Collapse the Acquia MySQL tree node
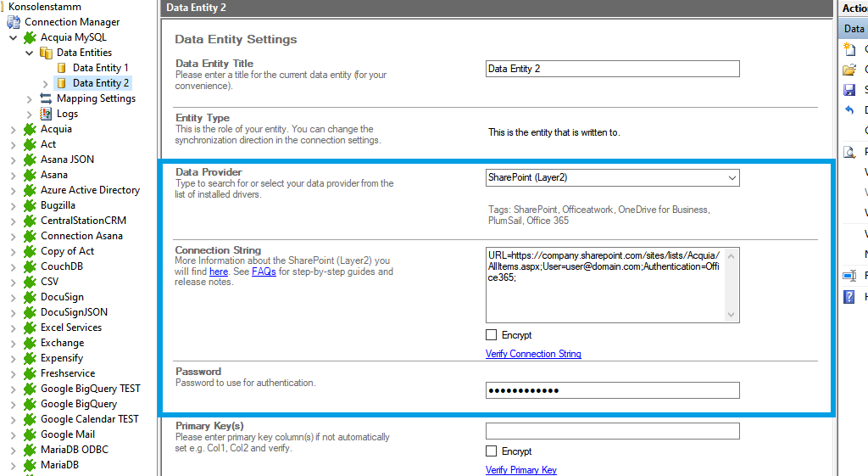Image resolution: width=868 pixels, height=476 pixels. click(14, 37)
